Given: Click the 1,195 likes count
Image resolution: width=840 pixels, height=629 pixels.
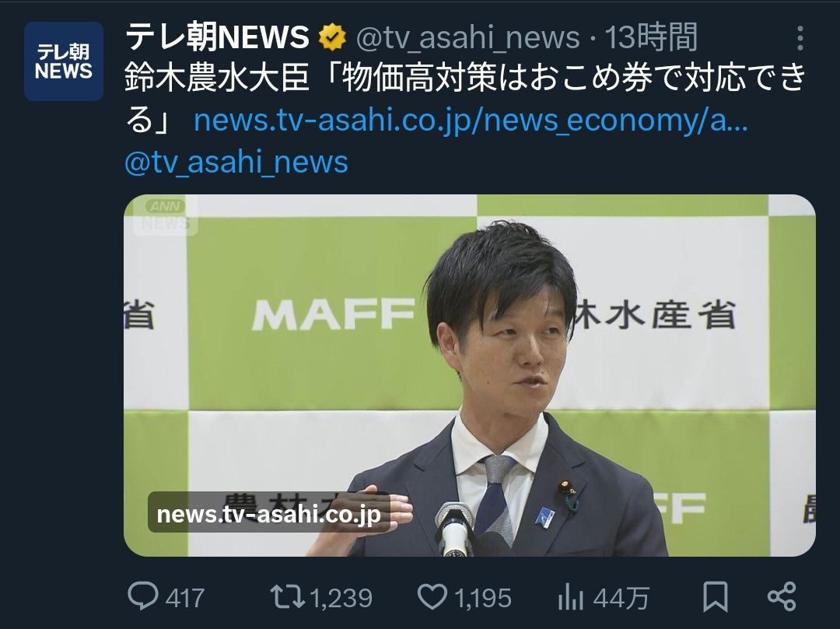Looking at the screenshot, I should (x=483, y=597).
